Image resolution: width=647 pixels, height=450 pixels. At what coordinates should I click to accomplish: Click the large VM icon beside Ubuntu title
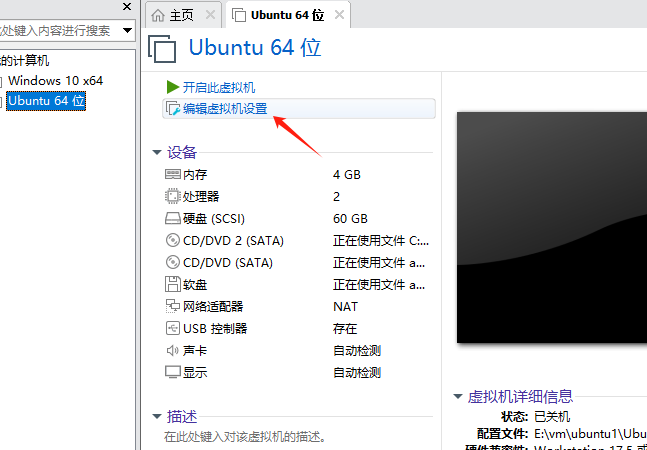pyautogui.click(x=162, y=49)
